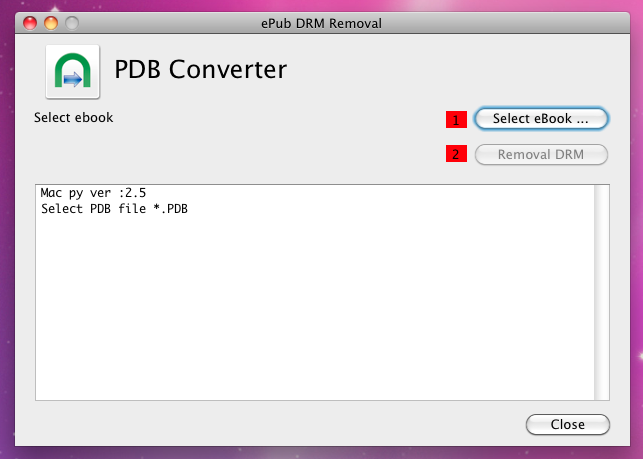
Task: Click the red step 1 marker
Action: (457, 120)
